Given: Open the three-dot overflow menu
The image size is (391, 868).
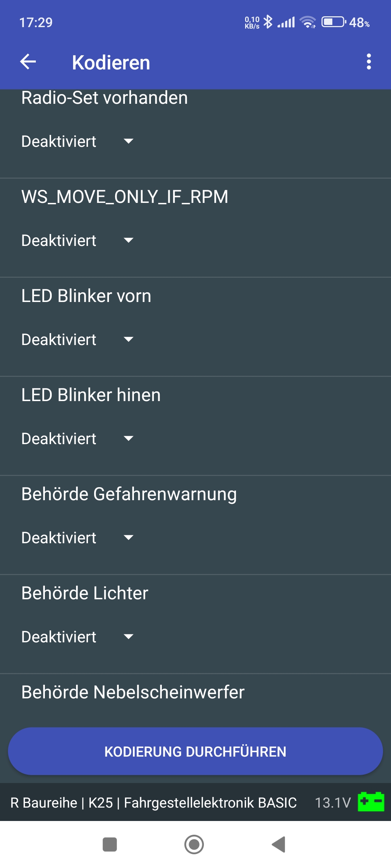Looking at the screenshot, I should pos(369,62).
